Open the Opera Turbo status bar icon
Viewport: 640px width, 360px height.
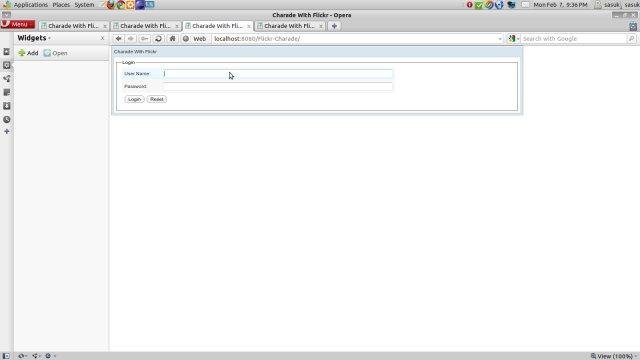49,356
